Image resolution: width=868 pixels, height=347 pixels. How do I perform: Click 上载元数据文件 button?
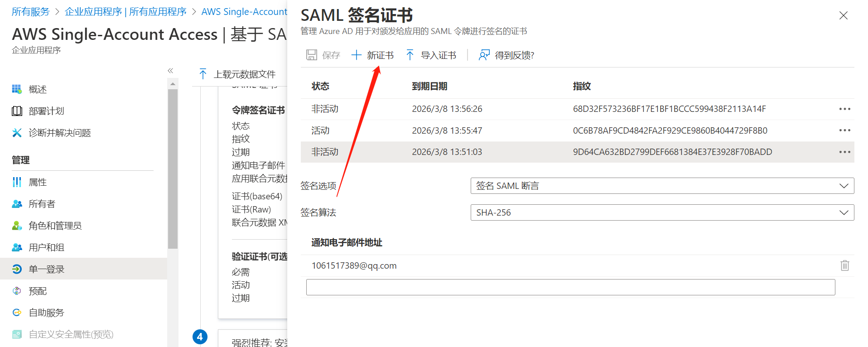click(x=237, y=74)
